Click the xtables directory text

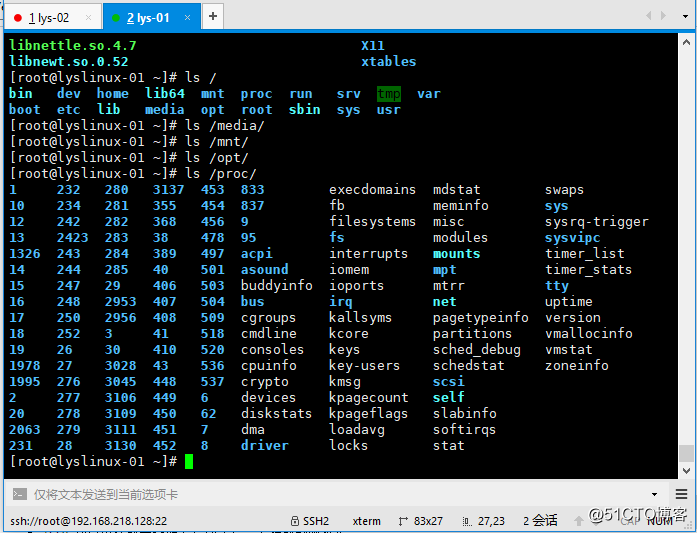[389, 61]
